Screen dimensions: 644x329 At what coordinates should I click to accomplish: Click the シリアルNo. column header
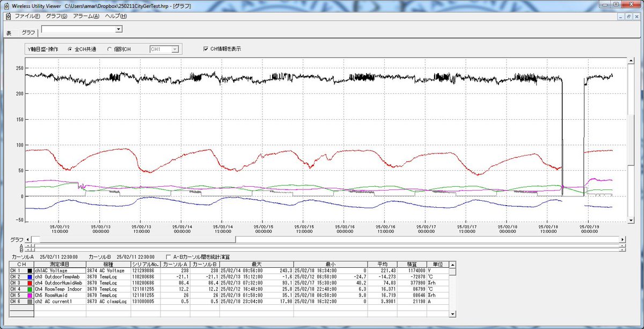coord(146,265)
